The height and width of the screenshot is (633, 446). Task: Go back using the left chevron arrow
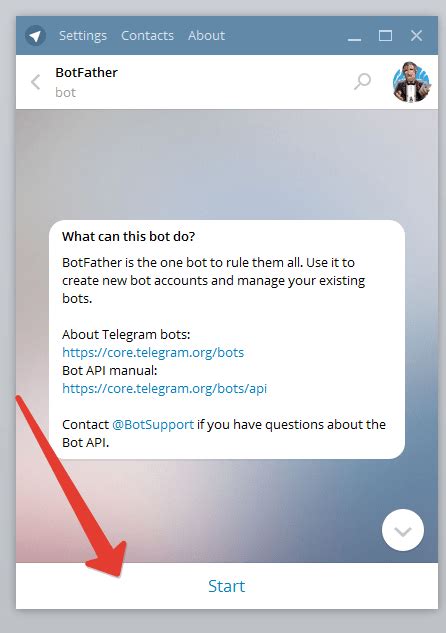click(x=36, y=82)
